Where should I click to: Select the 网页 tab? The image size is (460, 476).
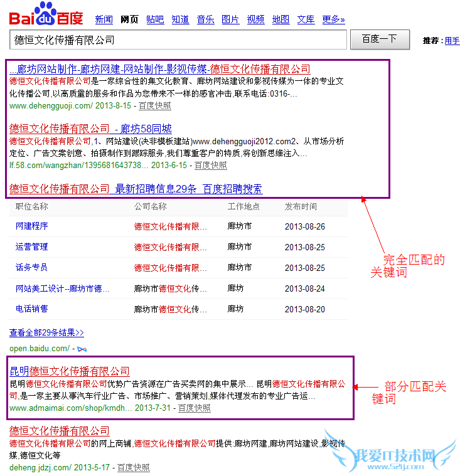pyautogui.click(x=129, y=19)
